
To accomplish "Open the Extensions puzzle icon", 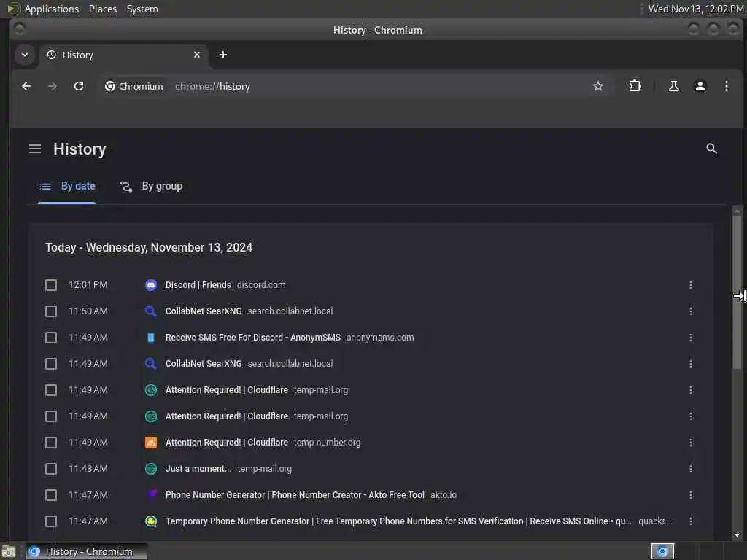I will [635, 86].
